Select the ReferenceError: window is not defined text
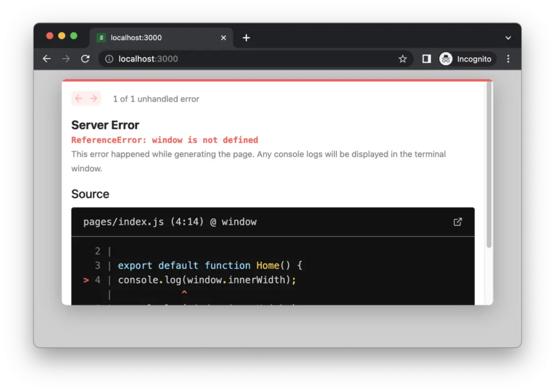 [165, 140]
